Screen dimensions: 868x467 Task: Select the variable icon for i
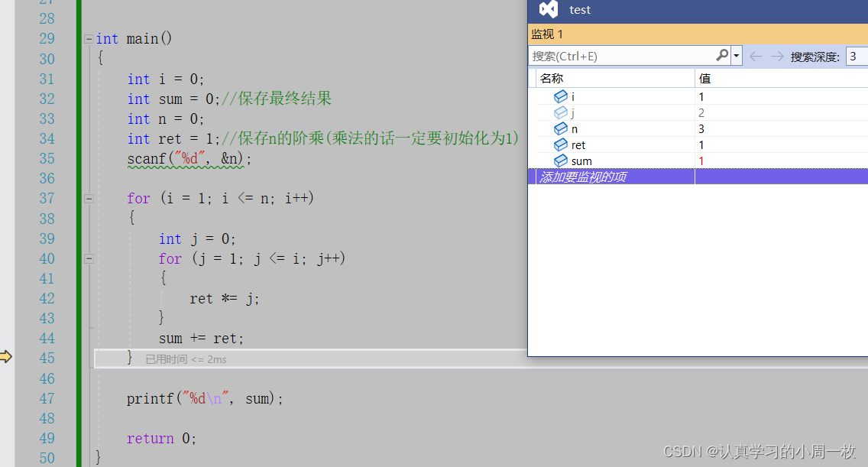[561, 96]
